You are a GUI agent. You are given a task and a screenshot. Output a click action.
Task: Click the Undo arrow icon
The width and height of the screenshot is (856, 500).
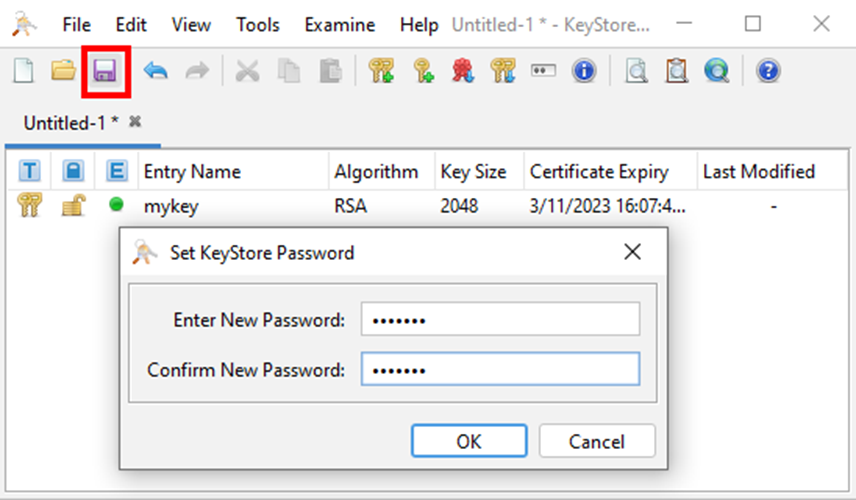point(156,71)
